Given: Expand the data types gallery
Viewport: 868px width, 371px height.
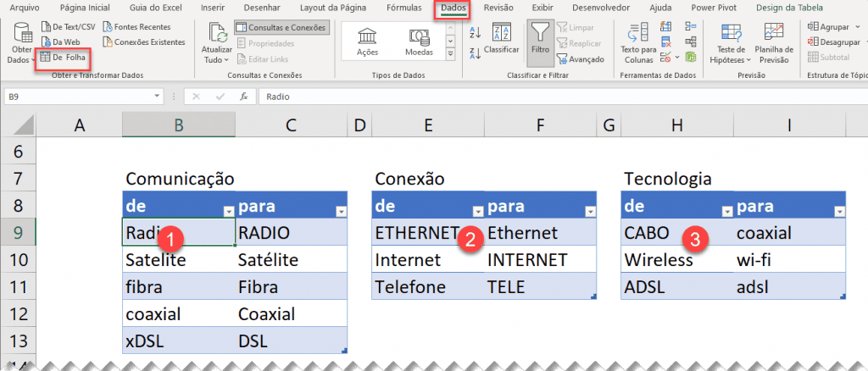Looking at the screenshot, I should (450, 53).
